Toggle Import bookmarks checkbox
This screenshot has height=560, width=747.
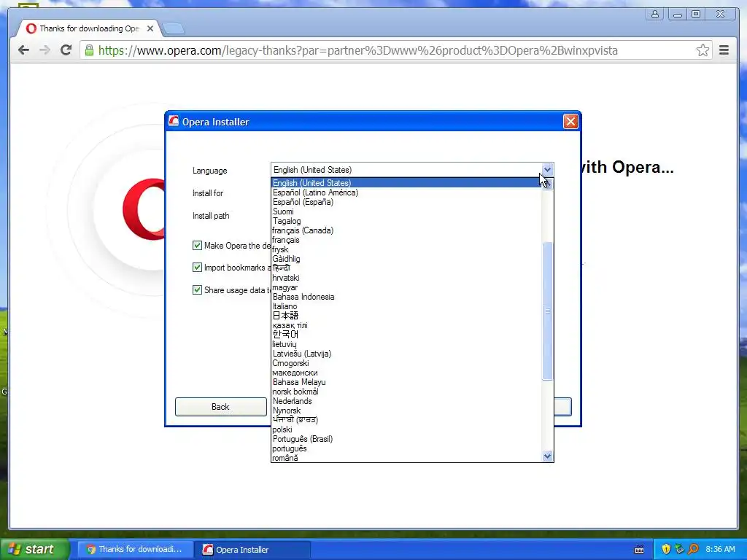(197, 267)
